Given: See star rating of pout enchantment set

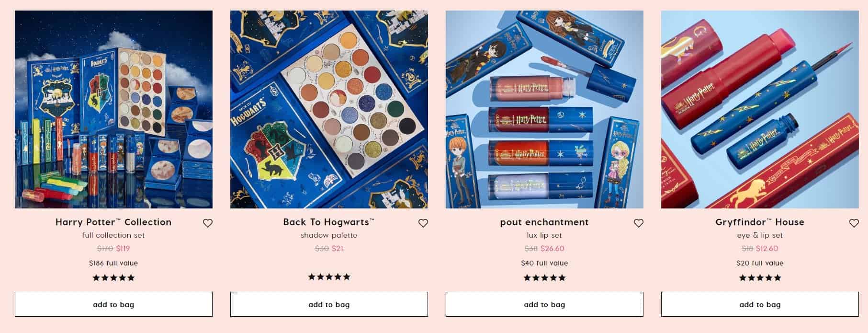Looking at the screenshot, I should pos(544,278).
